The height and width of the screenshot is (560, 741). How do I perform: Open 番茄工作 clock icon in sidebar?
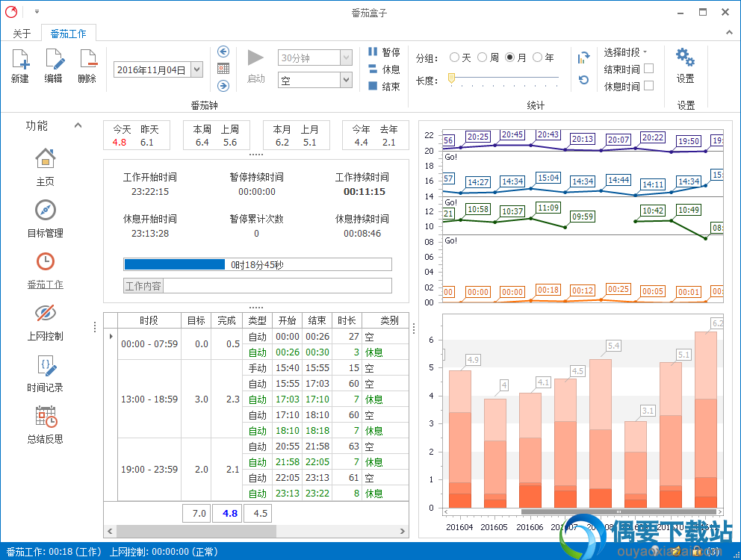click(x=46, y=270)
